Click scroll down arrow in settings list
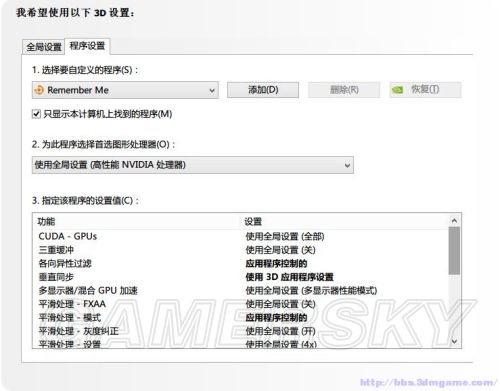The height and width of the screenshot is (391, 500). pyautogui.click(x=454, y=341)
